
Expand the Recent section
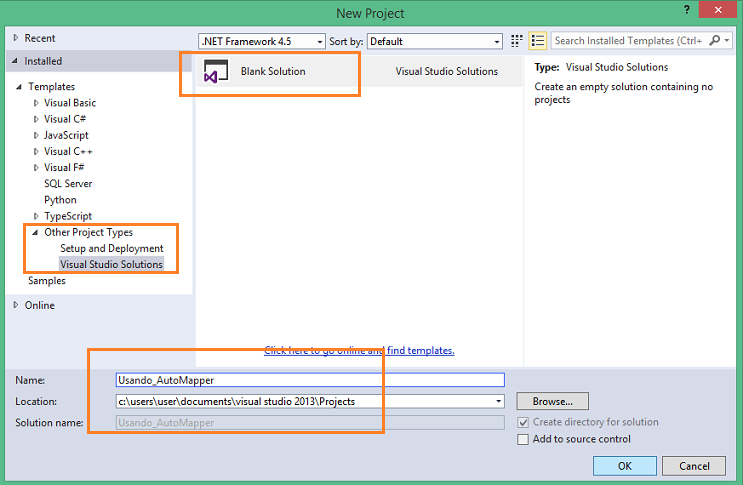(16, 38)
